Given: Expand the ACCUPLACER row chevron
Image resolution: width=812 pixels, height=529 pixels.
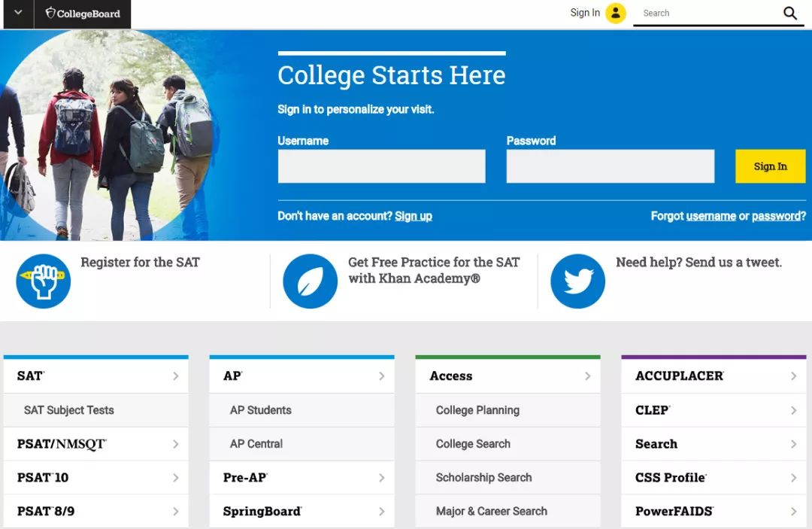Looking at the screenshot, I should pyautogui.click(x=793, y=376).
